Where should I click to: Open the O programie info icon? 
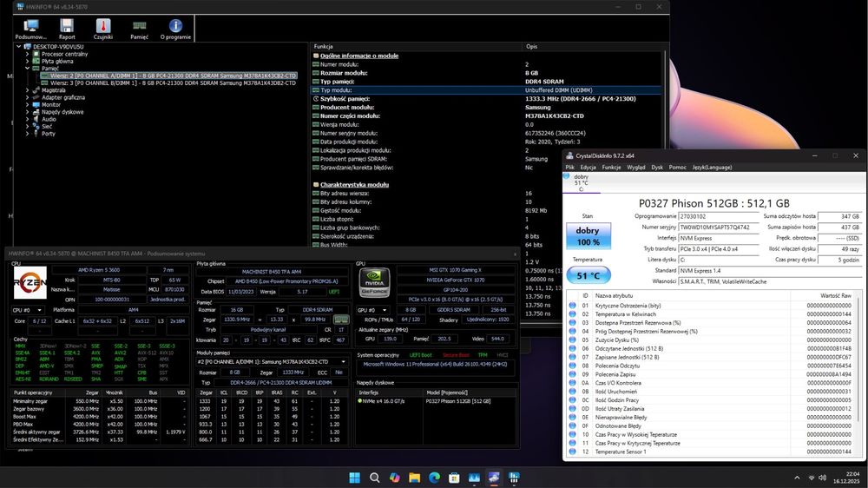click(175, 25)
